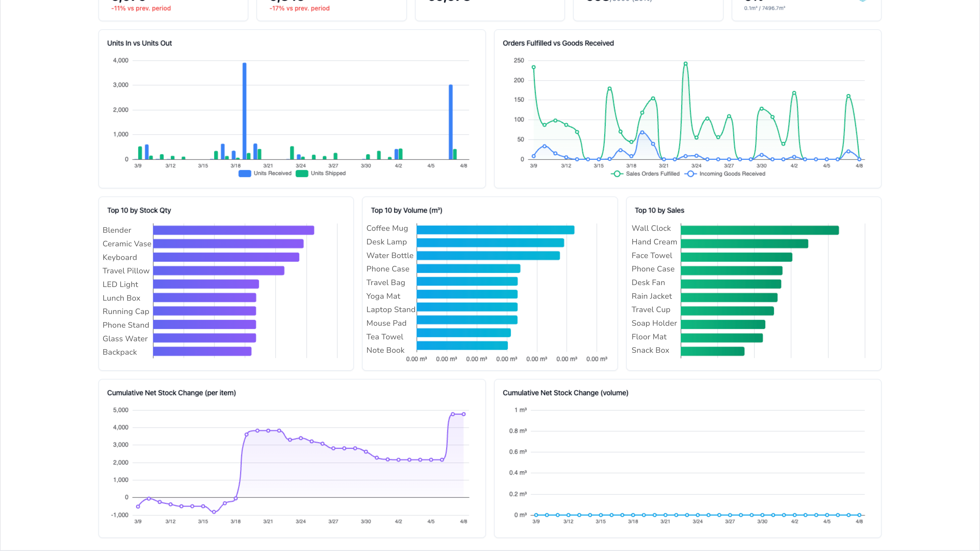Click the 'Top 10 by Volume (m³)' heading

coord(406,210)
